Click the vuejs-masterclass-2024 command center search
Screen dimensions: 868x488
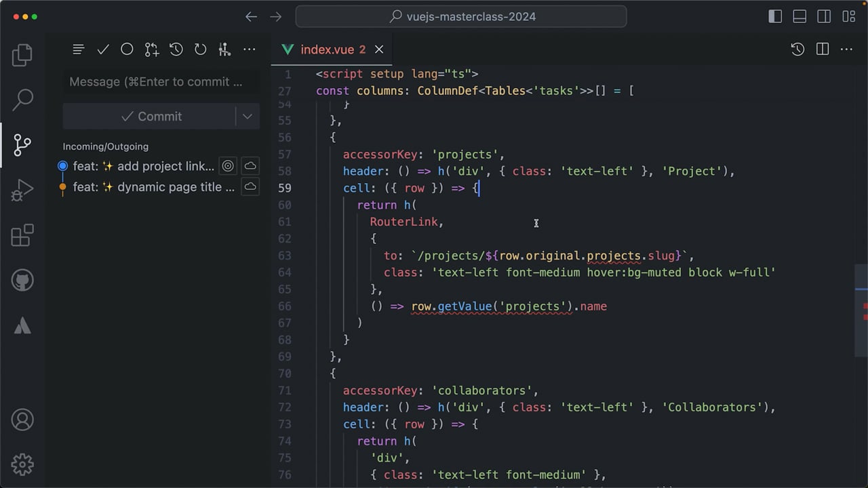(x=461, y=16)
